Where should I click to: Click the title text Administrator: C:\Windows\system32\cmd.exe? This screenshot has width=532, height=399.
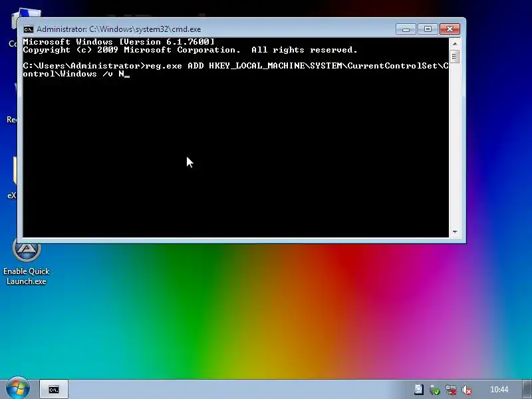coord(119,29)
